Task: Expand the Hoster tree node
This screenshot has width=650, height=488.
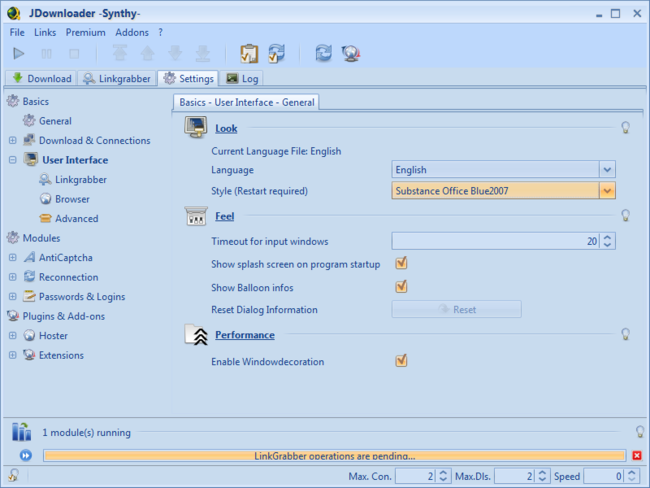Action: point(13,335)
